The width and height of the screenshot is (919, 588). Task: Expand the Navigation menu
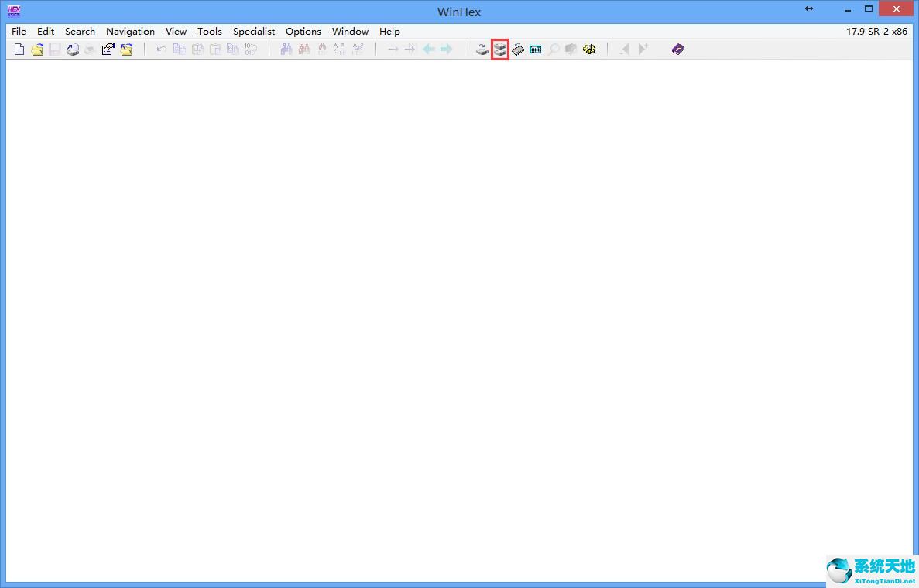point(130,32)
